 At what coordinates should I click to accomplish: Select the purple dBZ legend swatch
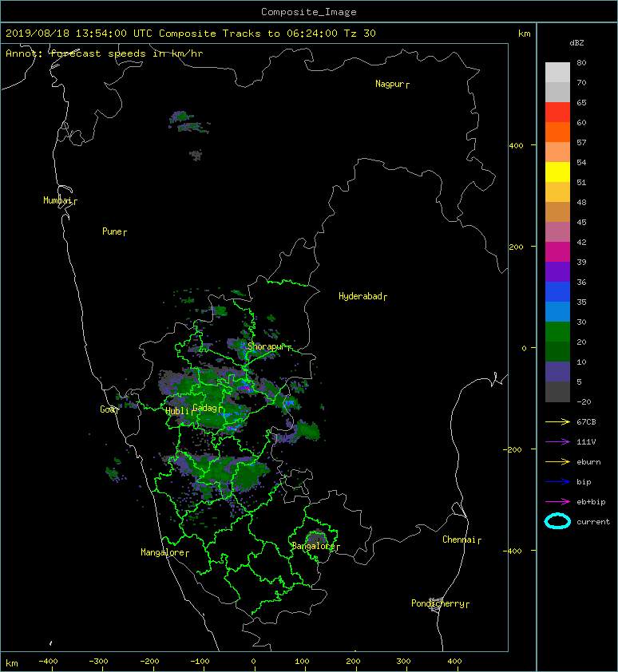(557, 271)
